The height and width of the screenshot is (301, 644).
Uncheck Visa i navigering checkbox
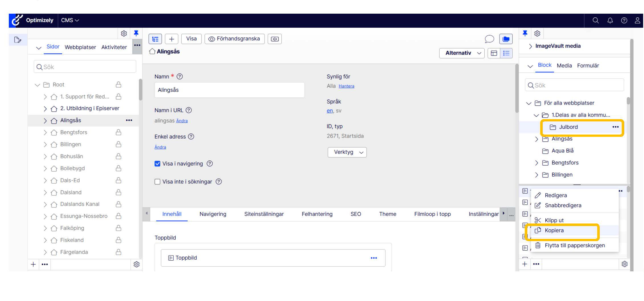point(157,164)
